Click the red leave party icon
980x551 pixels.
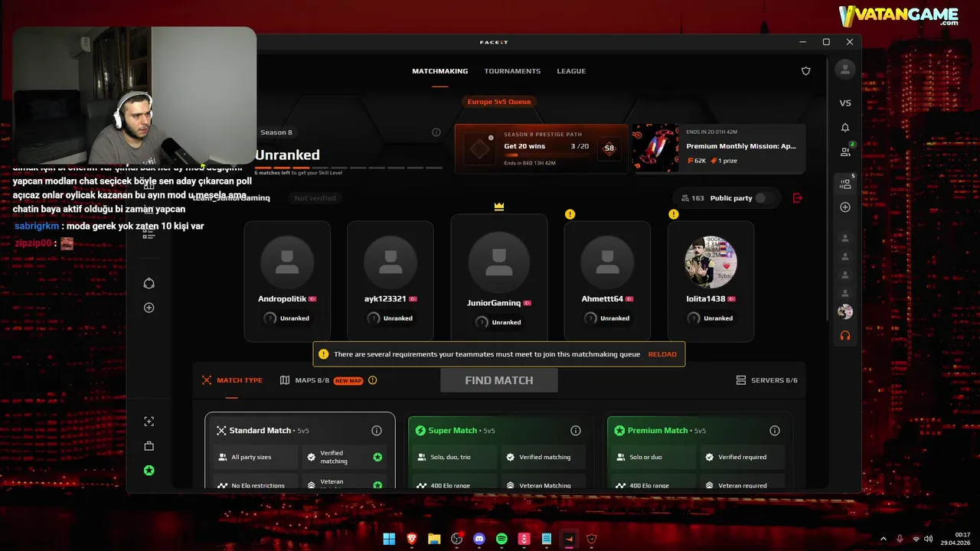pos(798,198)
